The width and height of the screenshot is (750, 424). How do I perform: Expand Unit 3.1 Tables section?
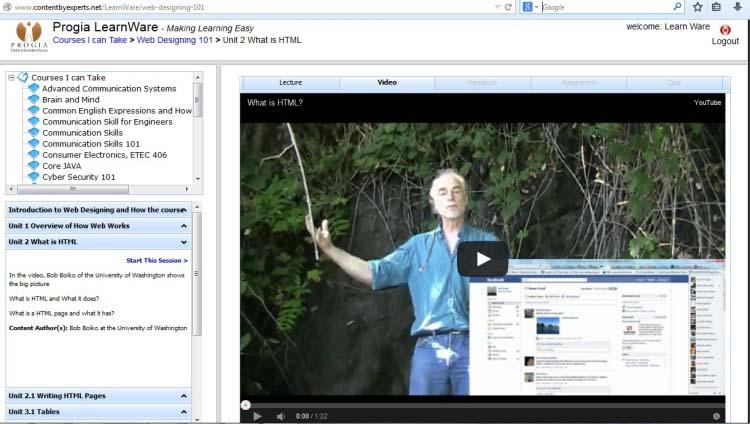184,412
